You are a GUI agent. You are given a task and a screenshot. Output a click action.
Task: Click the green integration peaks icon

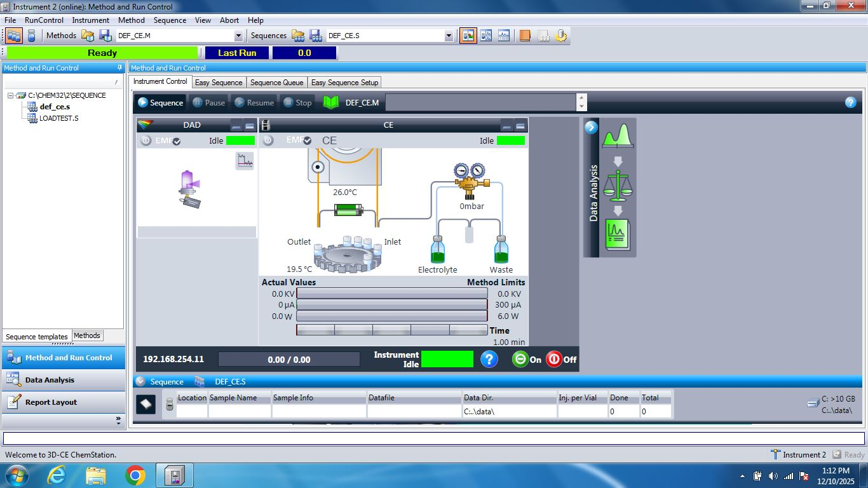coord(616,136)
